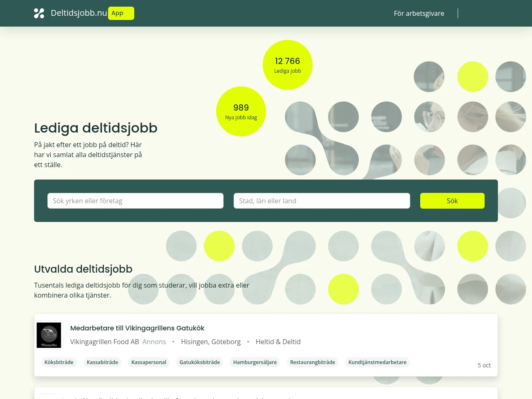Click the Lediga deltidsjobb heading
The height and width of the screenshot is (399, 532).
tap(96, 128)
